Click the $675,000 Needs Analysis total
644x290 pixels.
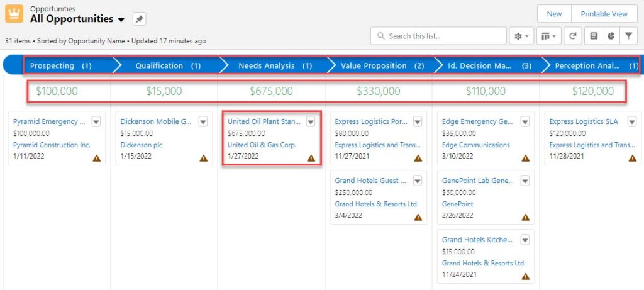tap(272, 91)
